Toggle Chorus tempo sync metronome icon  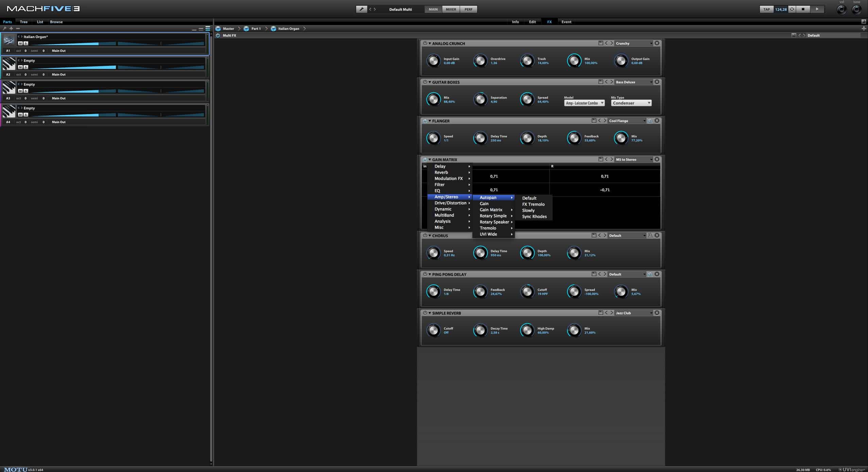pyautogui.click(x=650, y=235)
